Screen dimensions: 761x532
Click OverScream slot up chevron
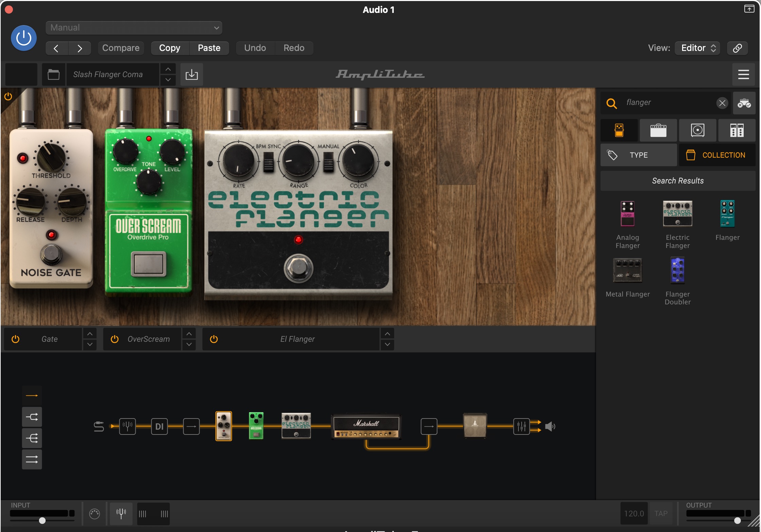189,334
